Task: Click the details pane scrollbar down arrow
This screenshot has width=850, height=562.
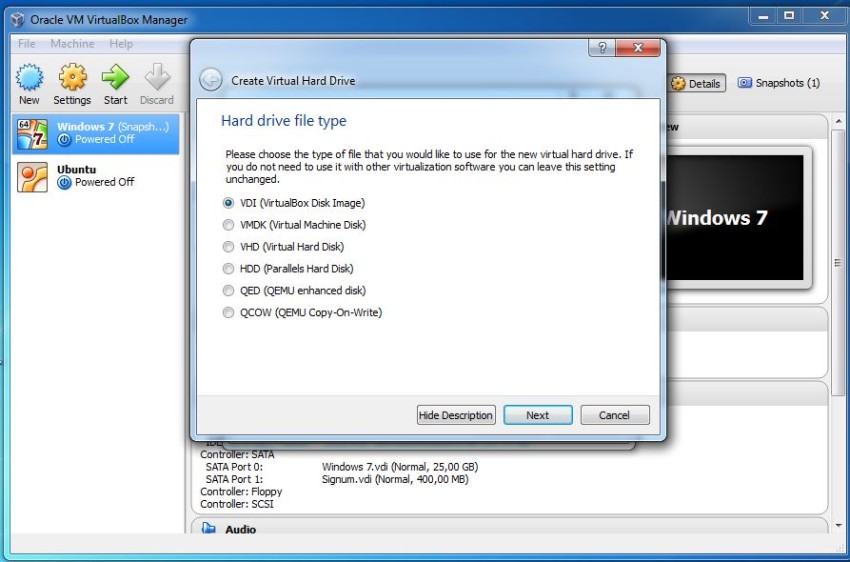Action: [x=839, y=525]
